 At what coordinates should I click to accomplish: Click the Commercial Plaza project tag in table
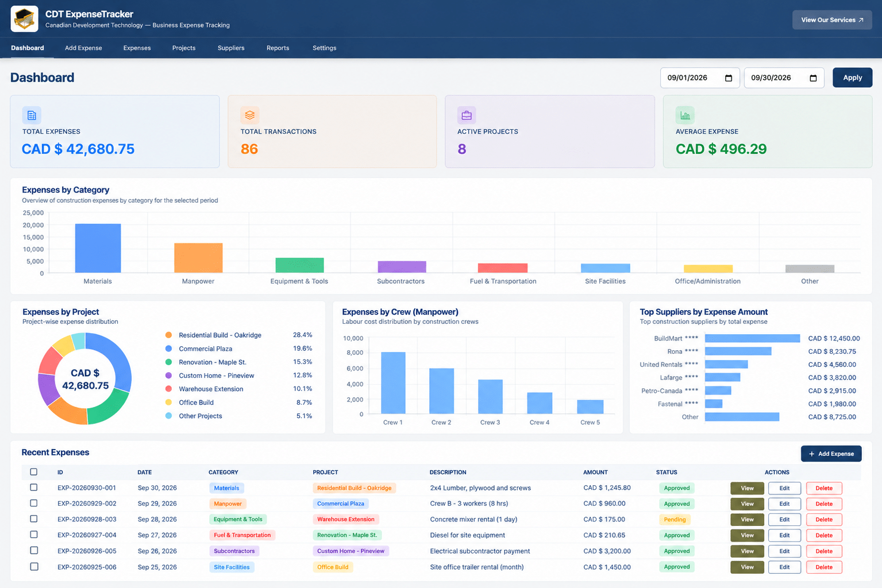[341, 504]
